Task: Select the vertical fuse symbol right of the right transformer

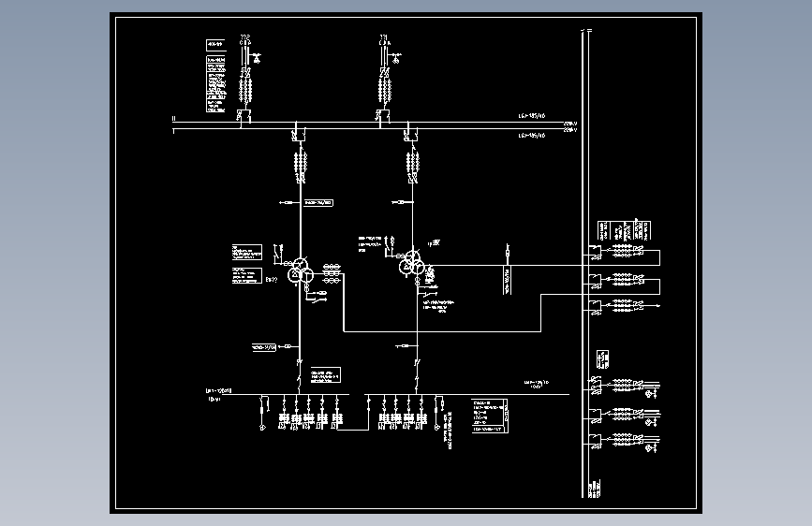Action: point(508,252)
